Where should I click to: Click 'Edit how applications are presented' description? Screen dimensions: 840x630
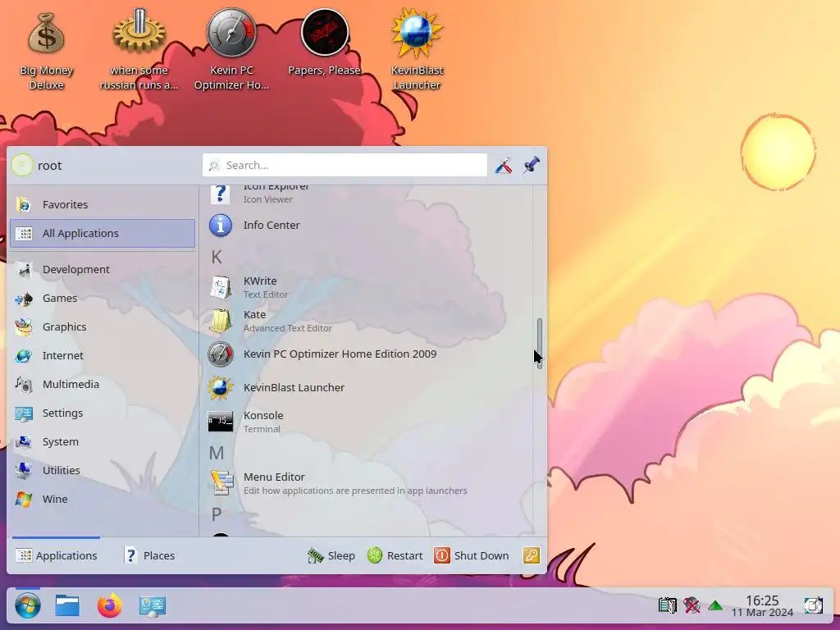click(355, 491)
